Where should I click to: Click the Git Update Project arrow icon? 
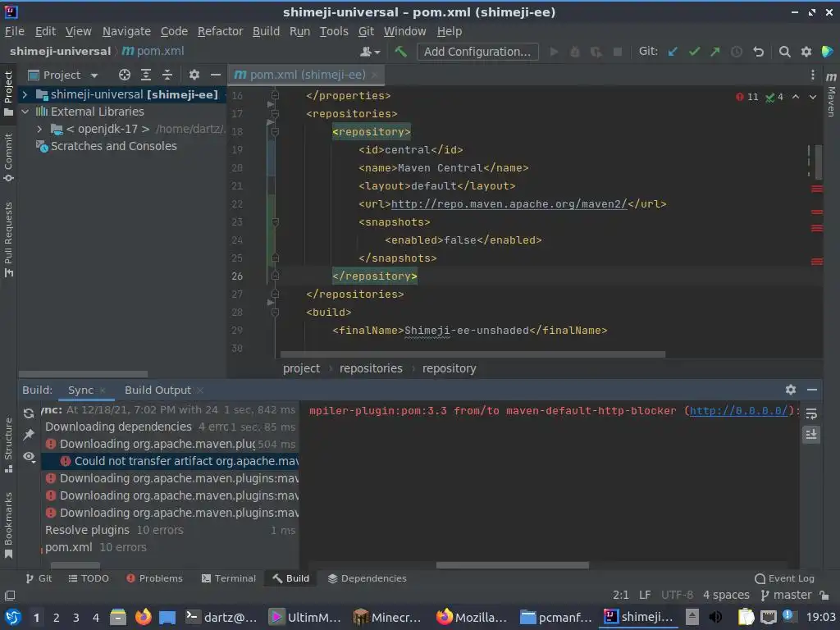[673, 52]
